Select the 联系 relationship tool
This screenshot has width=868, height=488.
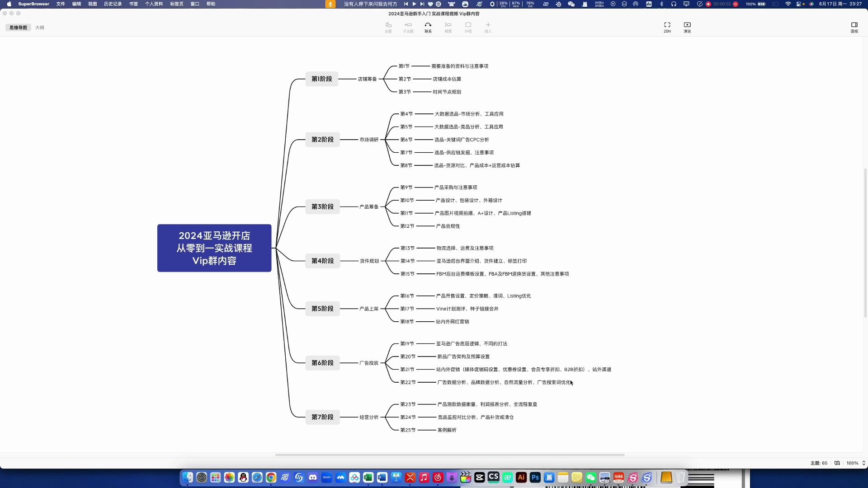428,27
